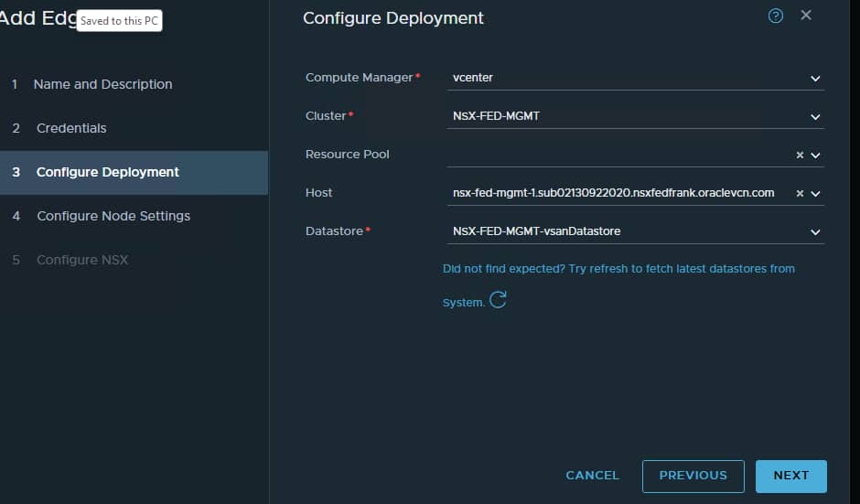Click the NSX-FED-MGMT-vsanDatastore field
Image resolution: width=860 pixels, height=504 pixels.
click(635, 231)
